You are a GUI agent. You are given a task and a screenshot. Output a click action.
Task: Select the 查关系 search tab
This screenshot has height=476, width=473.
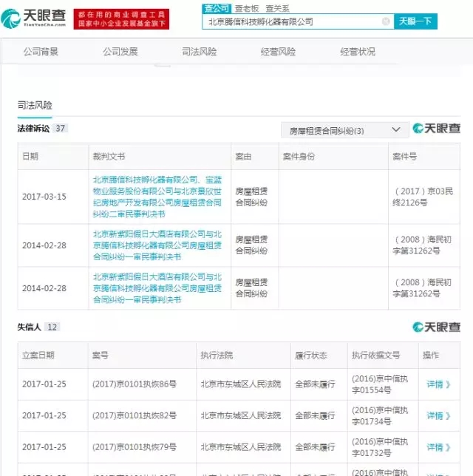277,9
